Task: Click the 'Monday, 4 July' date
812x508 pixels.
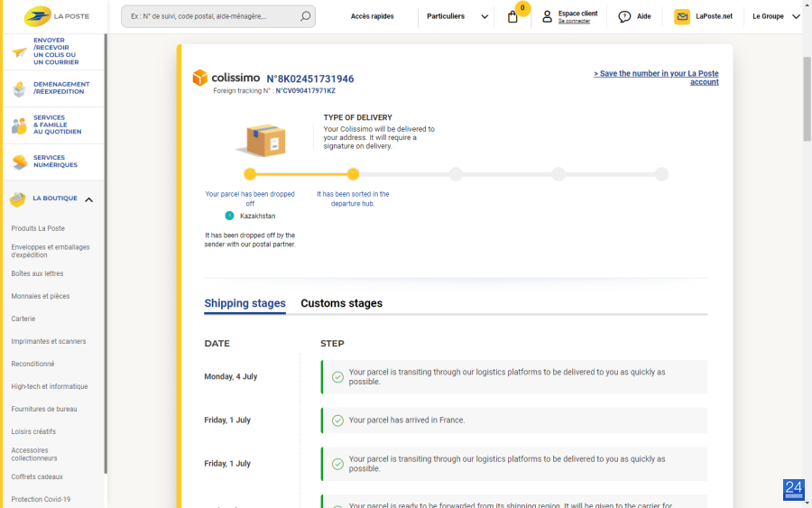Action: 231,376
